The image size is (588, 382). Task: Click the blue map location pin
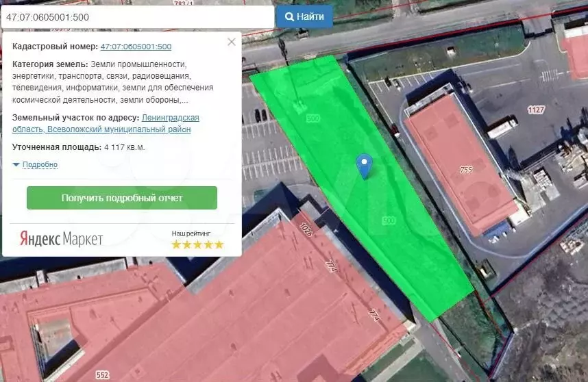[364, 166]
